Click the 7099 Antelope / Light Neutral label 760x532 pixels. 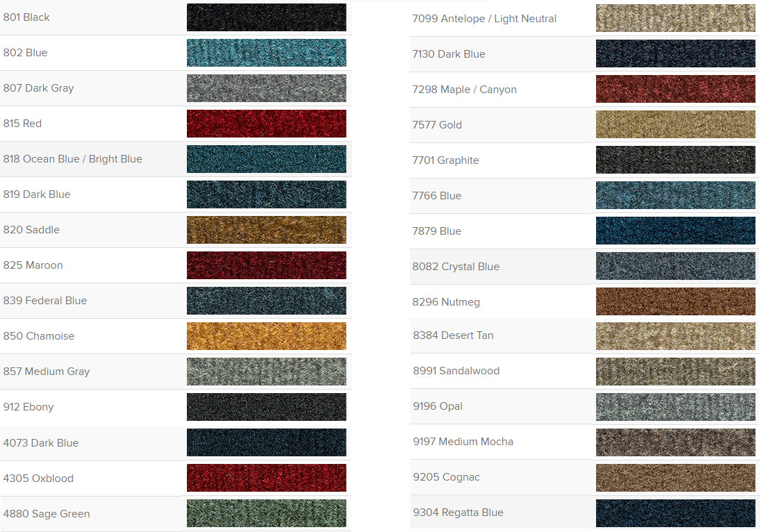(x=484, y=19)
